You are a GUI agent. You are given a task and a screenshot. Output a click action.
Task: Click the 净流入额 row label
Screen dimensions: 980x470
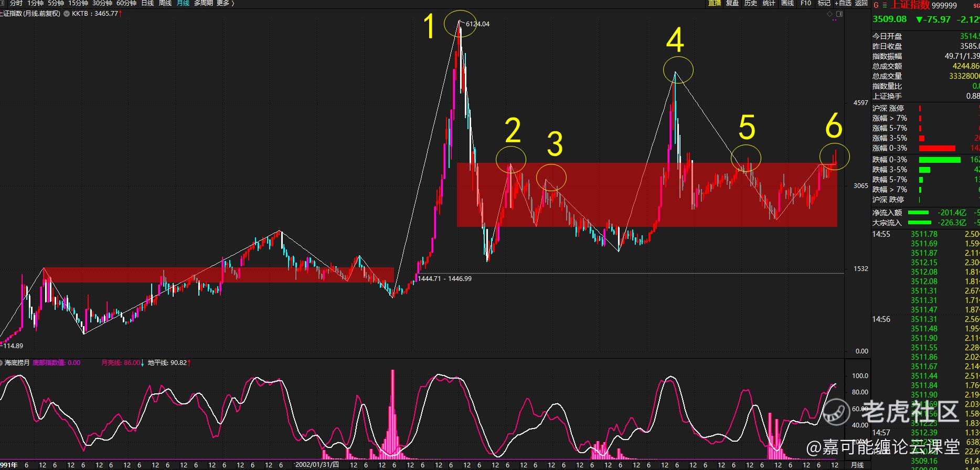[x=887, y=213]
